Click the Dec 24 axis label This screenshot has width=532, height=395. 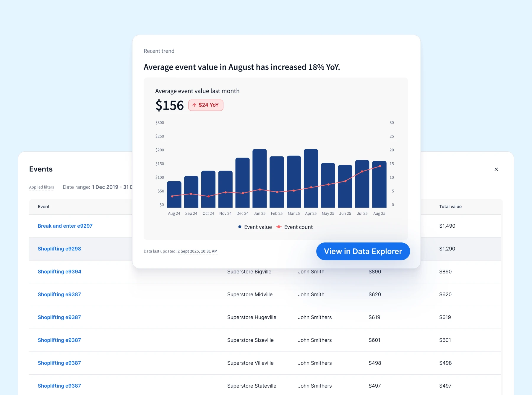[242, 213]
